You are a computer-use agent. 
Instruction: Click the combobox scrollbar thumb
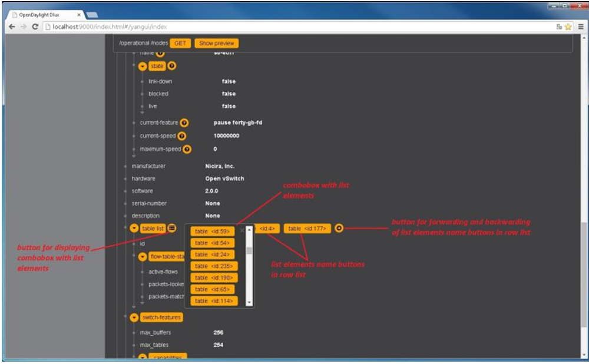(x=249, y=250)
